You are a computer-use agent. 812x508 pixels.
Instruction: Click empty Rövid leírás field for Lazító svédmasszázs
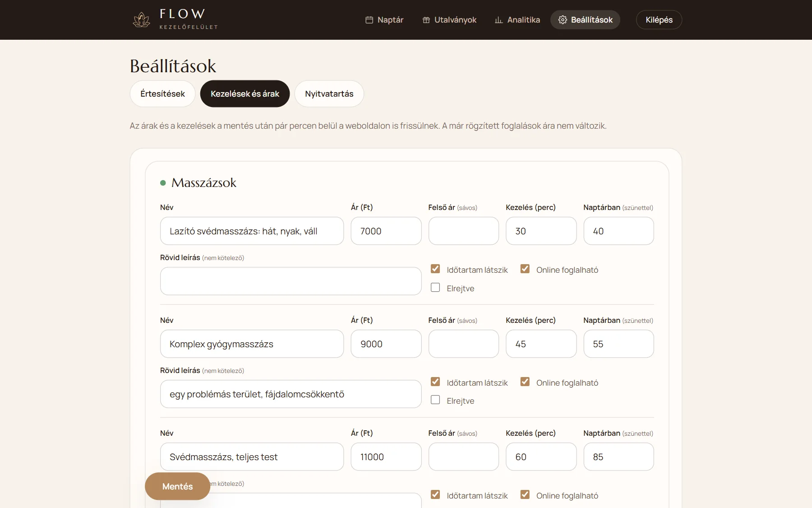pos(291,281)
